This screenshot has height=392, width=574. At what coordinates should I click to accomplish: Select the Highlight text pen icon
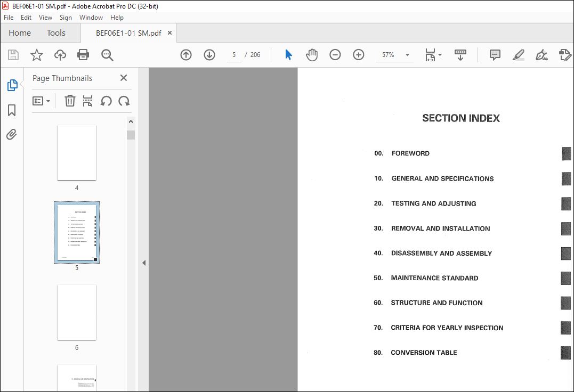point(519,55)
